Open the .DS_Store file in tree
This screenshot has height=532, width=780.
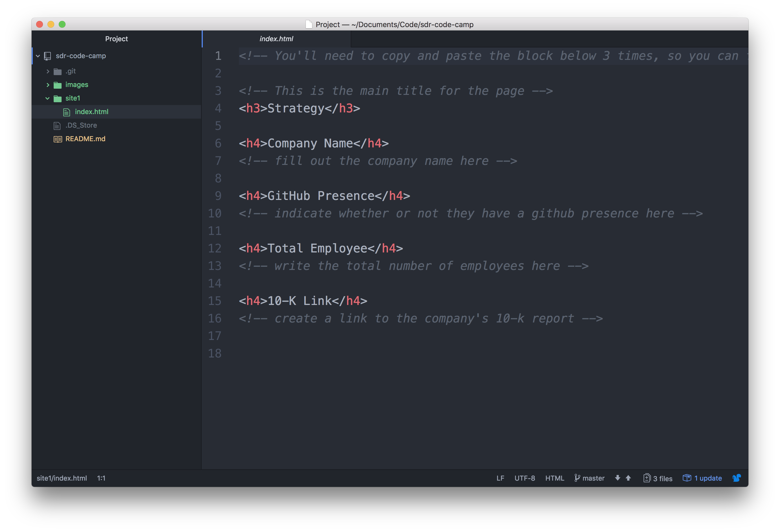point(81,125)
